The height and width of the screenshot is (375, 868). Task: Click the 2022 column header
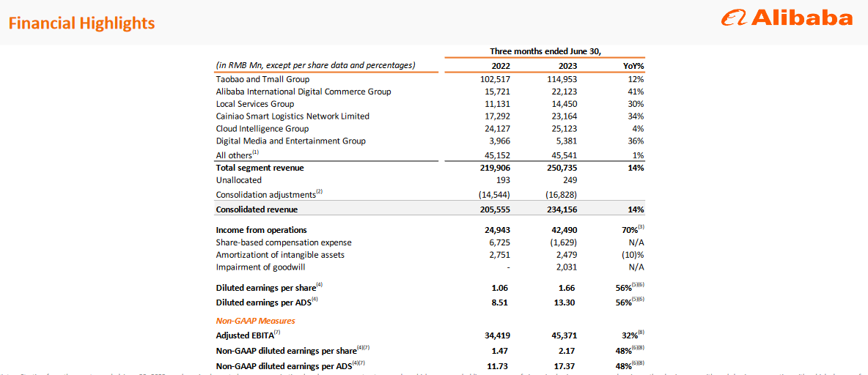pos(501,66)
